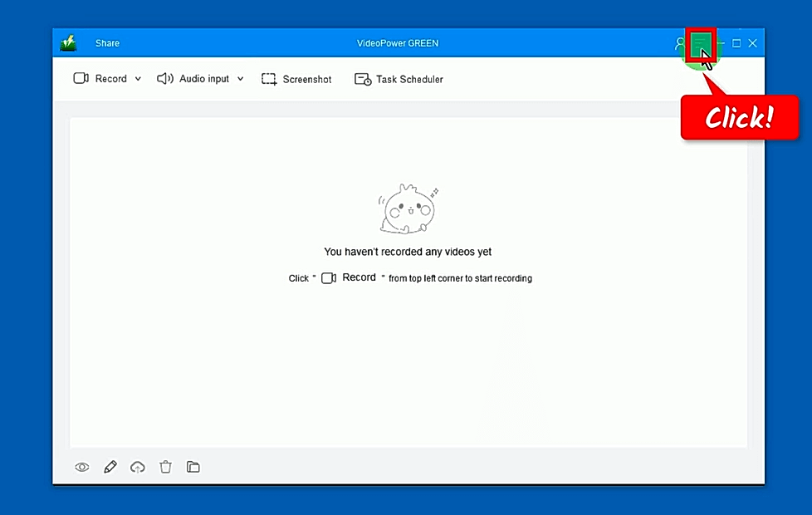Screen dimensions: 812x515
Task: Open the folder location icon
Action: point(193,467)
